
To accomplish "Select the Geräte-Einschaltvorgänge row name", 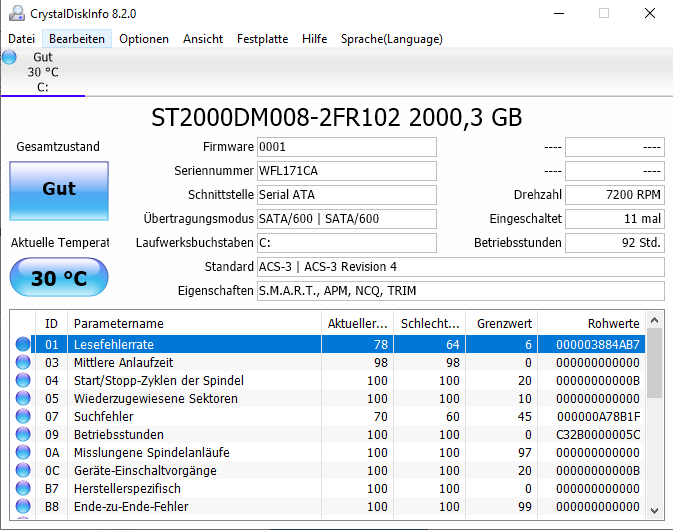I will [x=145, y=471].
